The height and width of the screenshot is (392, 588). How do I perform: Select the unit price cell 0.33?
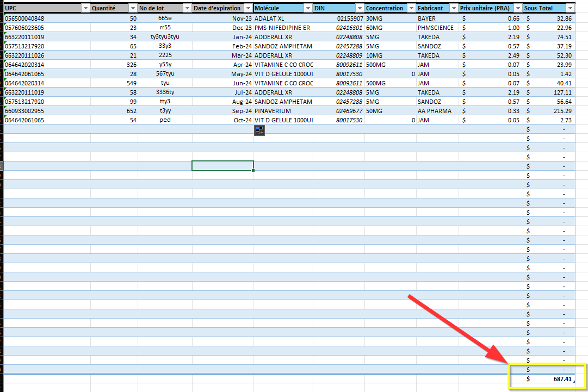[x=491, y=111]
